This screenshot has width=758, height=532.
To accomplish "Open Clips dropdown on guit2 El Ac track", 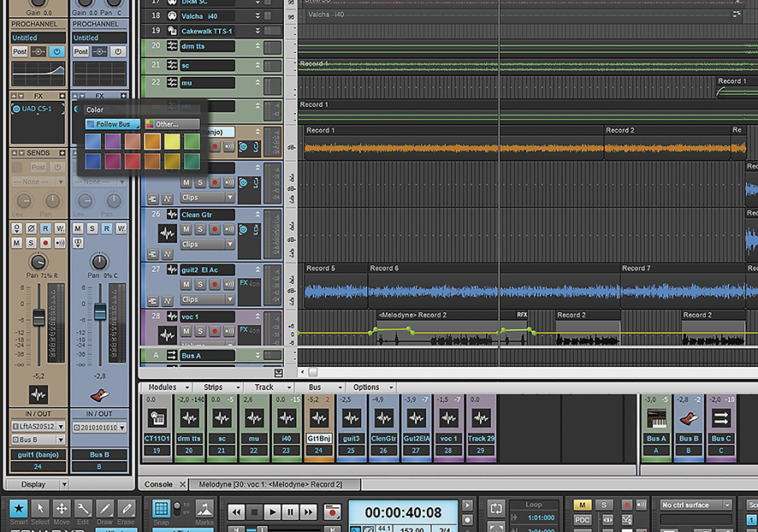I will [x=208, y=299].
